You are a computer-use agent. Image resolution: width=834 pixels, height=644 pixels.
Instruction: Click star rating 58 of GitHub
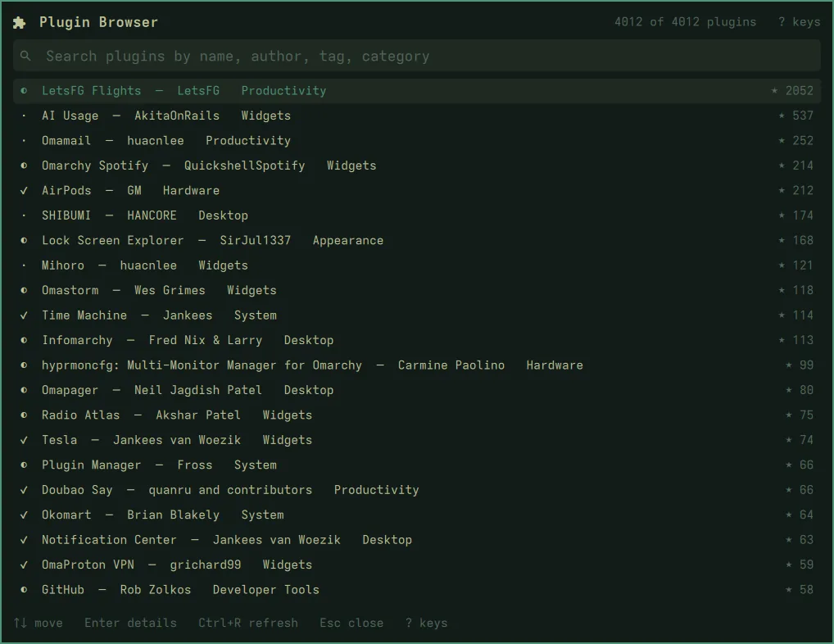(800, 590)
